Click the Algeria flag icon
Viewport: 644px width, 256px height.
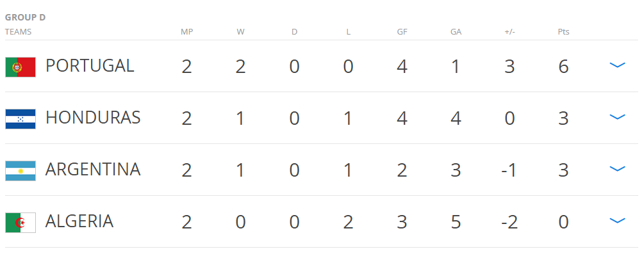(x=21, y=223)
